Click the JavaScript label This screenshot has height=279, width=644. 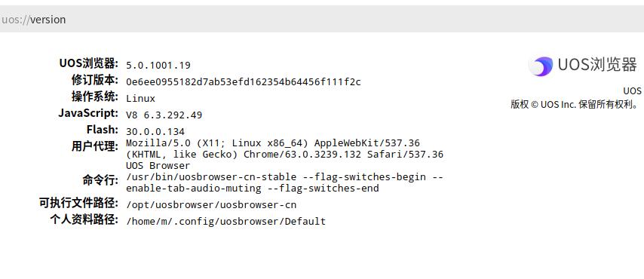[x=88, y=113]
